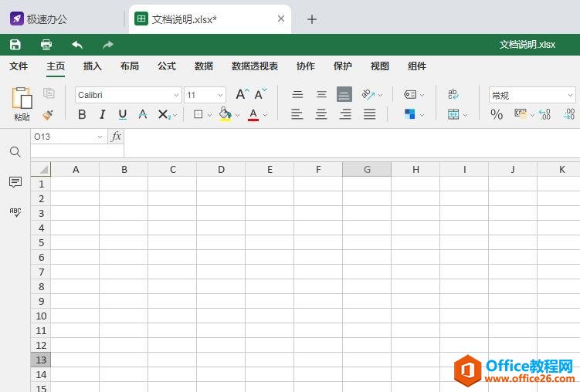Image resolution: width=580 pixels, height=392 pixels.
Task: Toggle strikethrough formatting
Action: (x=143, y=114)
